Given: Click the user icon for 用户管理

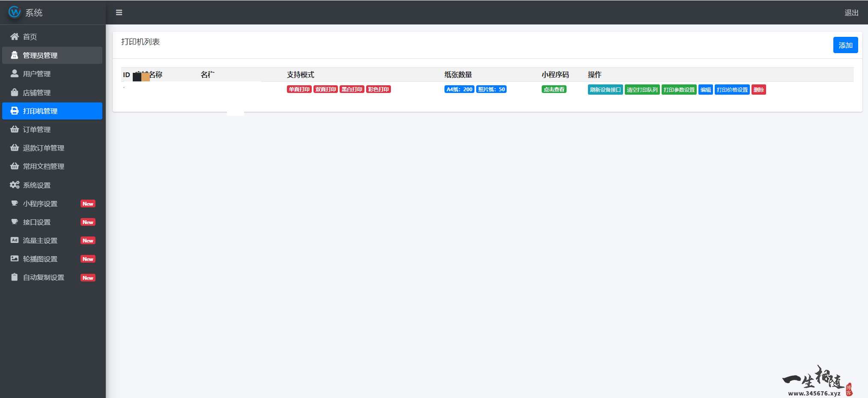Looking at the screenshot, I should (15, 74).
